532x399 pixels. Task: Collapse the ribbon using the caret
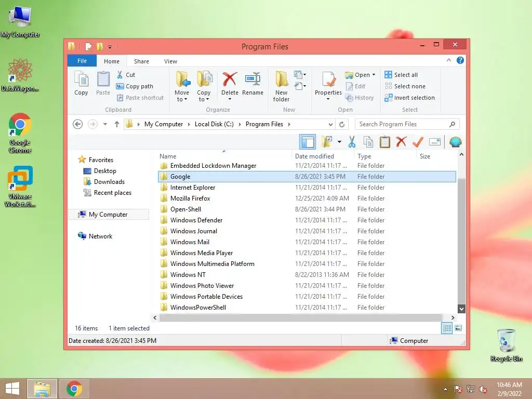[x=448, y=60]
